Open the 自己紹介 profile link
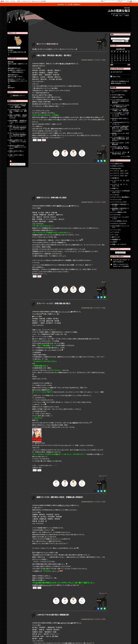The width and height of the screenshot is (138, 644). coord(11,50)
